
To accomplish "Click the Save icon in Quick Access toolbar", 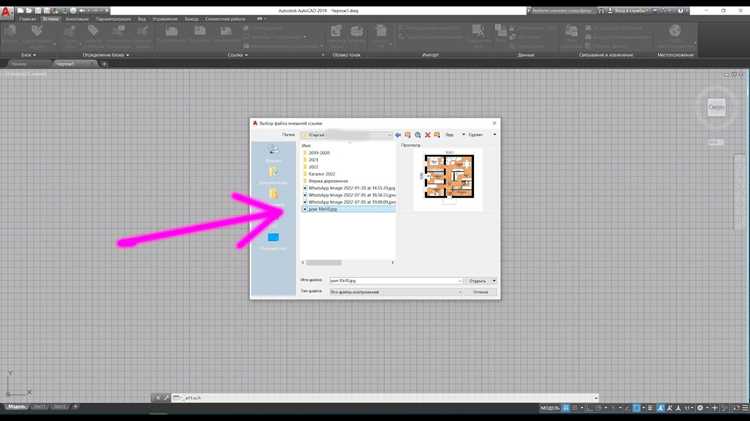I will [x=38, y=11].
